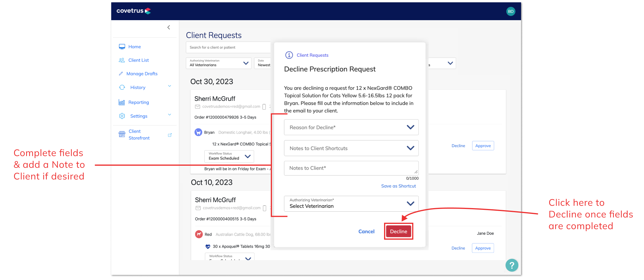Click the external-link icon next to Client Storefront
This screenshot has width=644, height=280.
point(170,135)
